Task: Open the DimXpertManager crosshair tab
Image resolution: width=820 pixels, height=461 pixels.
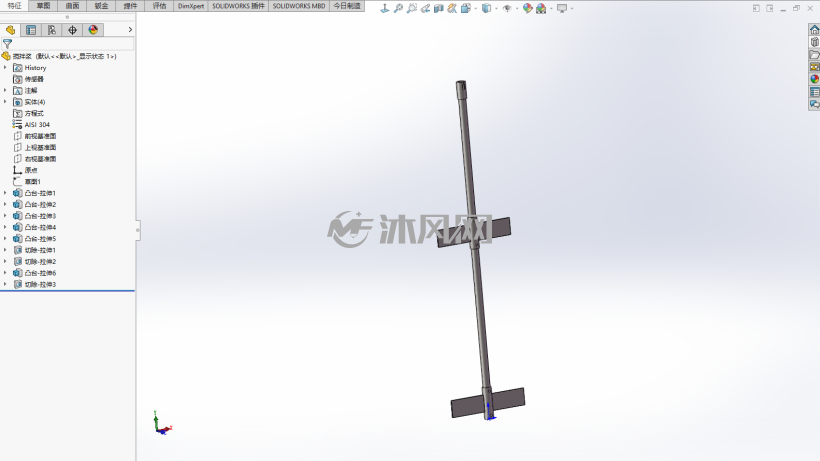Action: point(72,30)
